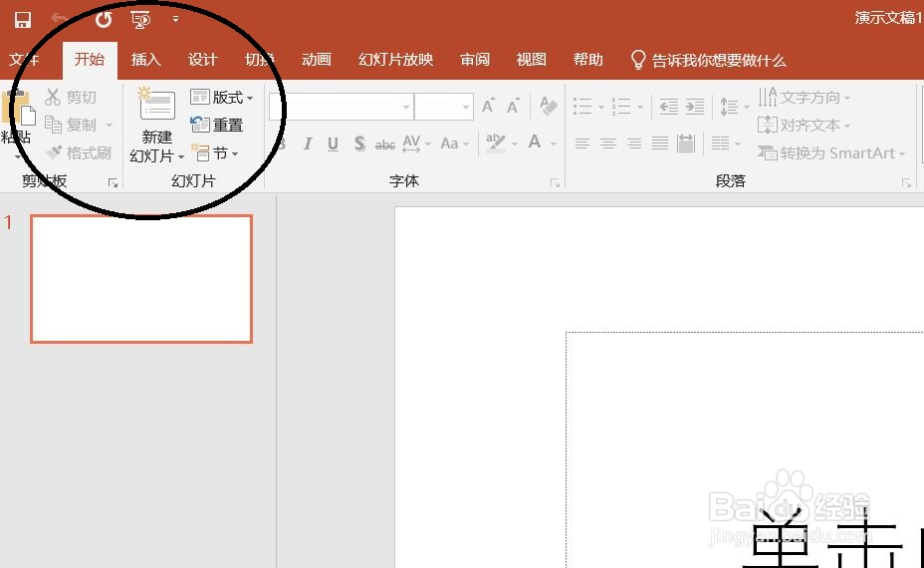This screenshot has height=568, width=924.
Task: Click the distributed alignment icon
Action: 686,142
